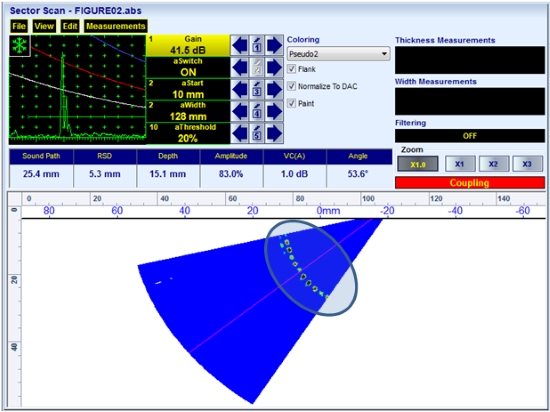
Task: Open the Measurements menu
Action: pos(116,26)
